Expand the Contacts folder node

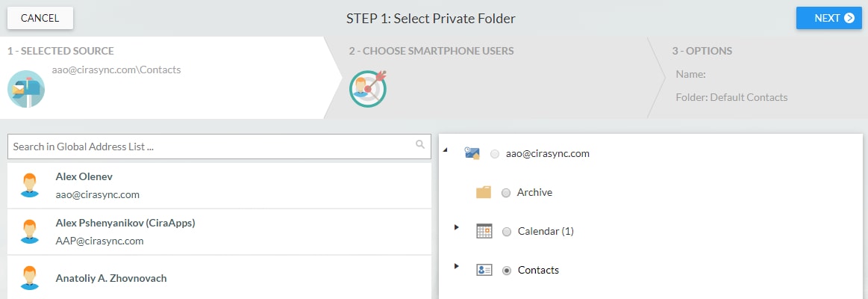coord(457,266)
